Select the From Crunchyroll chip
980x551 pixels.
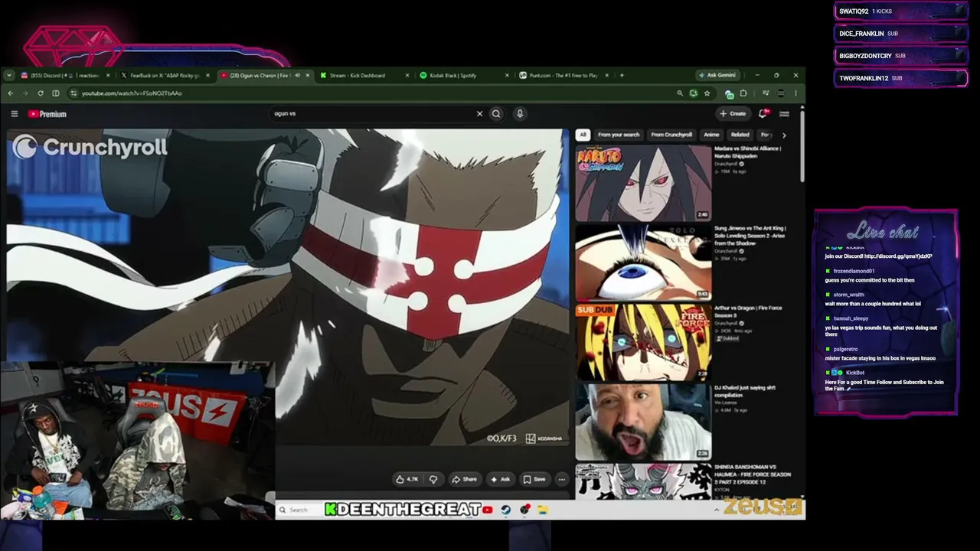point(671,135)
